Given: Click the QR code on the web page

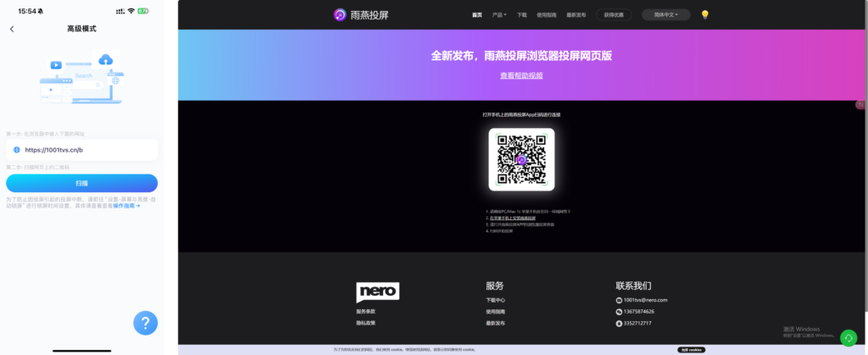Looking at the screenshot, I should pyautogui.click(x=521, y=159).
